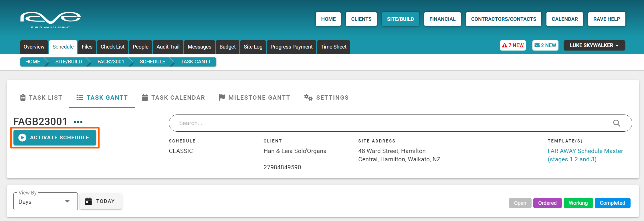The image size is (644, 221).
Task: Click the site address 48 Ward Street
Action: click(399, 155)
